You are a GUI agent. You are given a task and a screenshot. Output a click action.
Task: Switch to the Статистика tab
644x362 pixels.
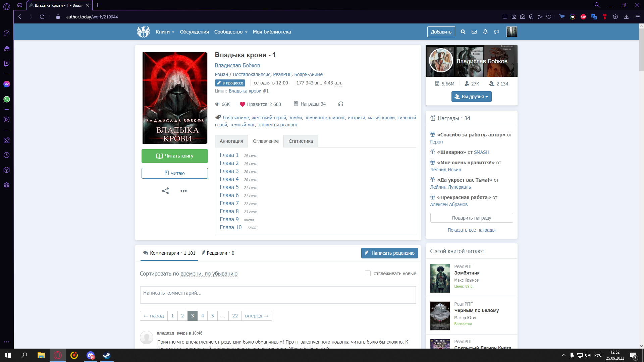click(x=301, y=141)
